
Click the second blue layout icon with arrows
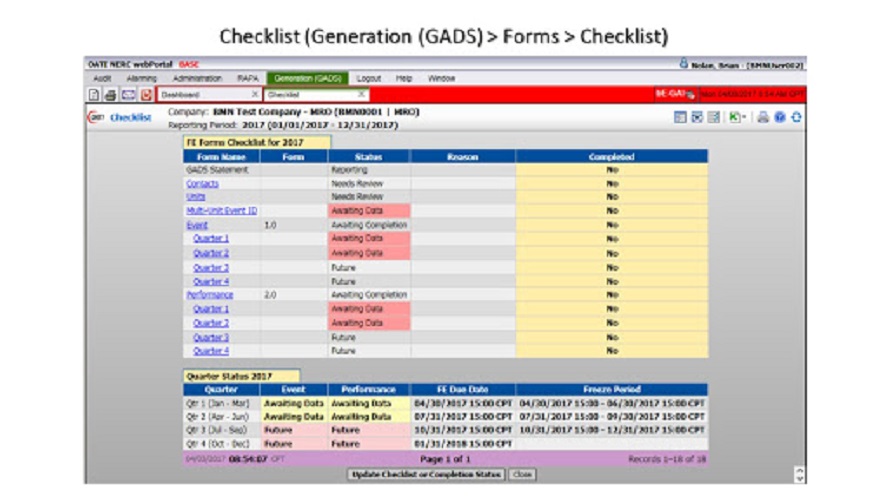tap(697, 117)
